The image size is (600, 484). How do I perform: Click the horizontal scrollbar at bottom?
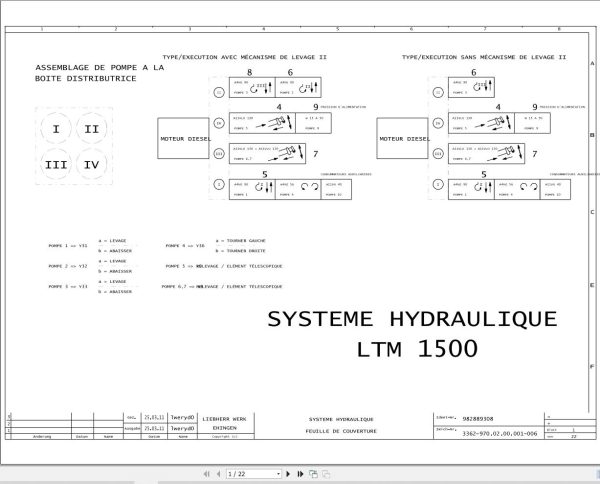point(300,482)
